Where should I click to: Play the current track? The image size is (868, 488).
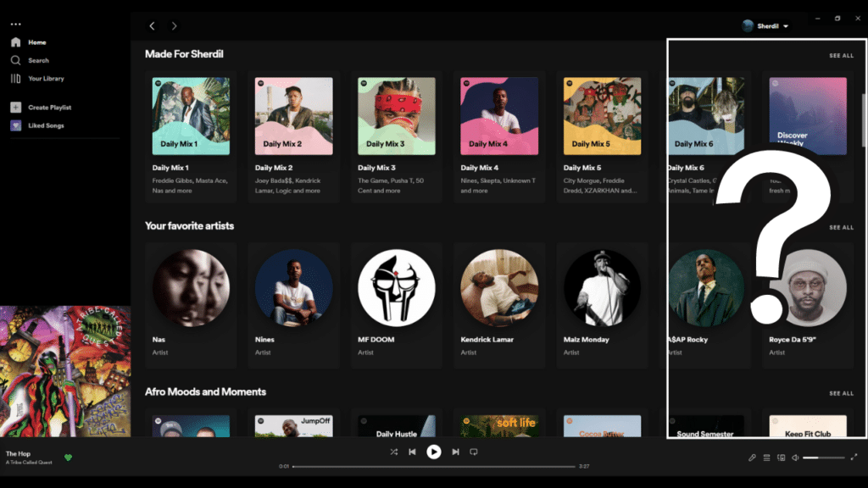[434, 452]
